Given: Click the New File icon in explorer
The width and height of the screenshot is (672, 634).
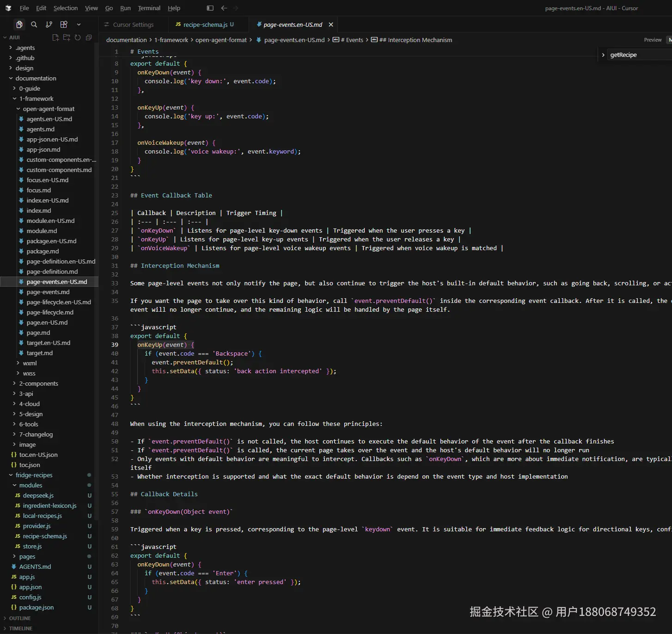Looking at the screenshot, I should pos(55,37).
